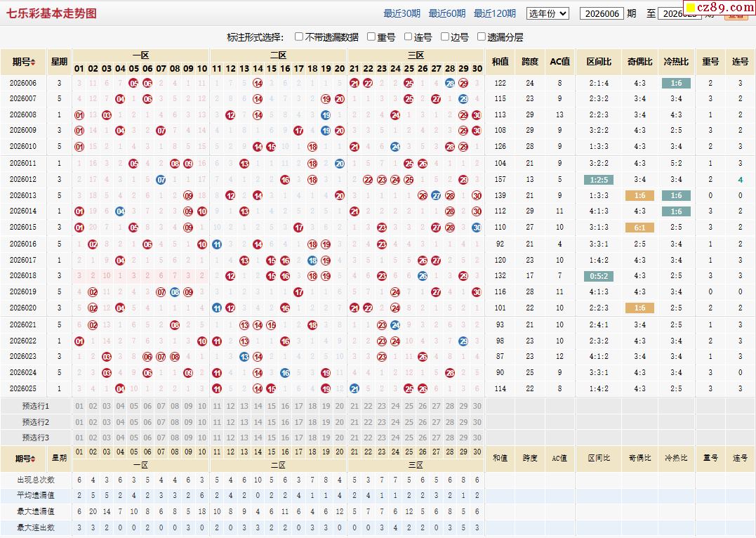756x538 pixels.
Task: Select number 15 in 预选行2
Action: click(x=271, y=422)
